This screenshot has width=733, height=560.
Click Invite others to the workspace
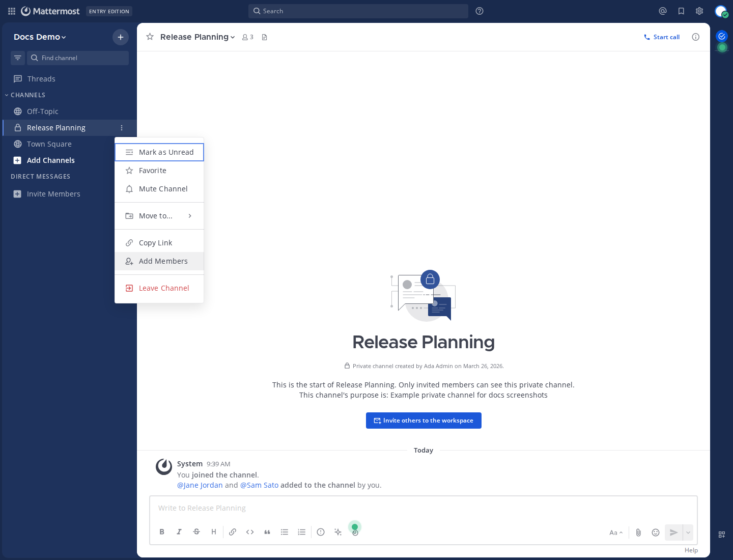pyautogui.click(x=424, y=421)
